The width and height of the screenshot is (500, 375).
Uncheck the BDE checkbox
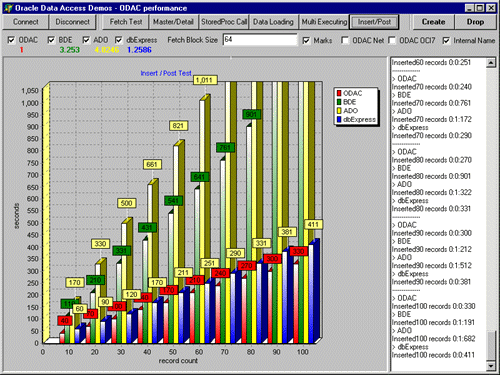51,40
